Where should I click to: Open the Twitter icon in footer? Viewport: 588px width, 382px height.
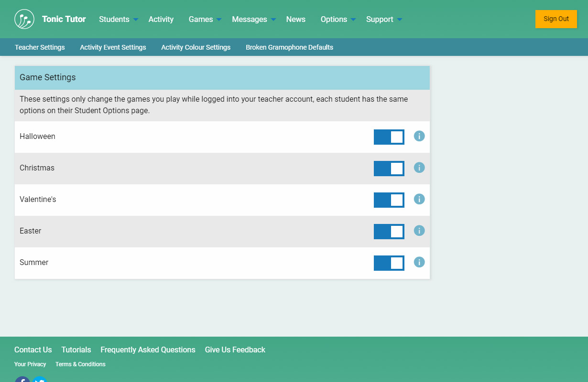tap(39, 380)
